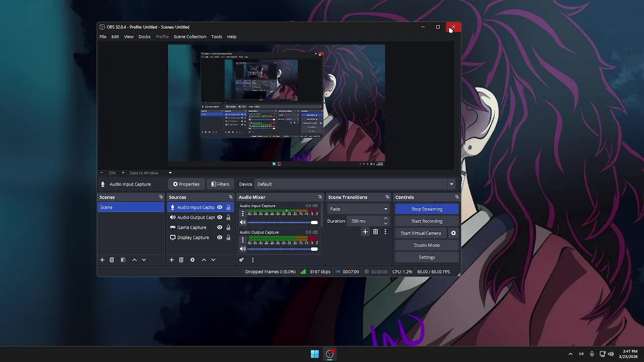Viewport: 644px width, 362px height.
Task: Zoom in preview with the plus icon
Action: pyautogui.click(x=123, y=173)
